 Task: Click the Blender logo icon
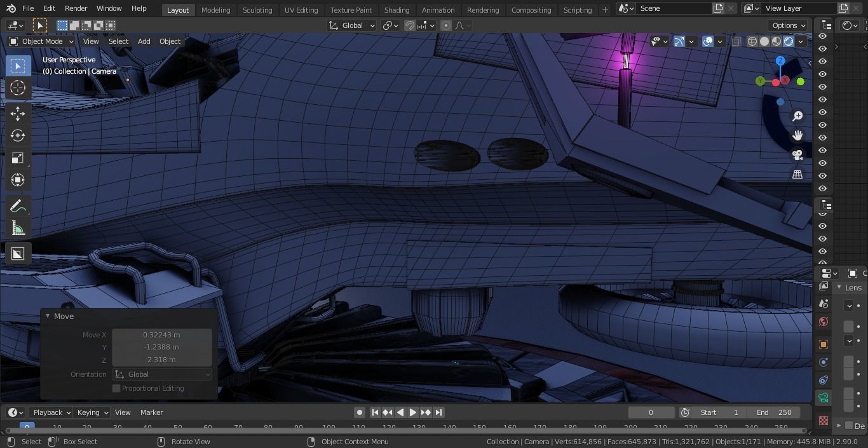point(11,8)
